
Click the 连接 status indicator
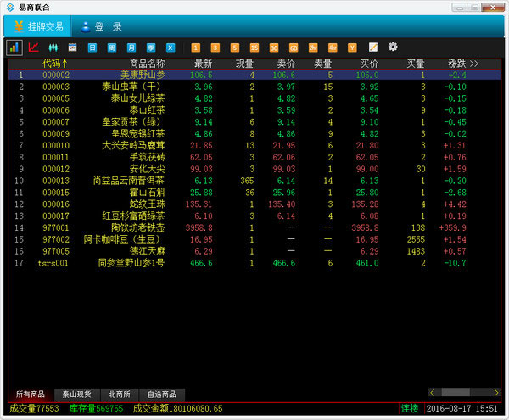[410, 408]
